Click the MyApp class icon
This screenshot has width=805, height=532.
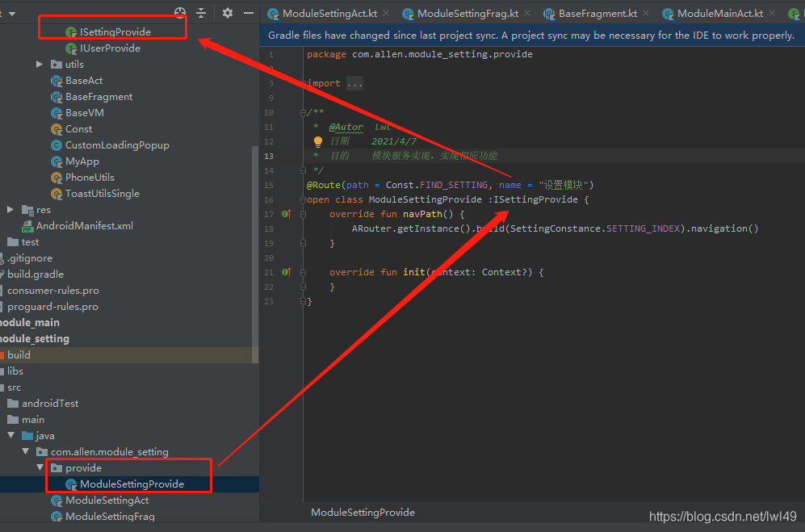click(57, 161)
